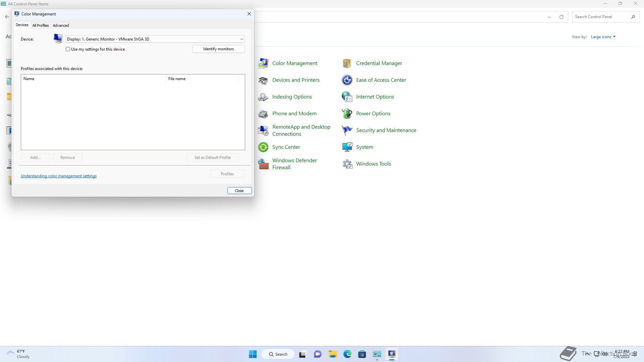This screenshot has width=644, height=362.
Task: Open Understanding color management settings link
Action: 59,176
